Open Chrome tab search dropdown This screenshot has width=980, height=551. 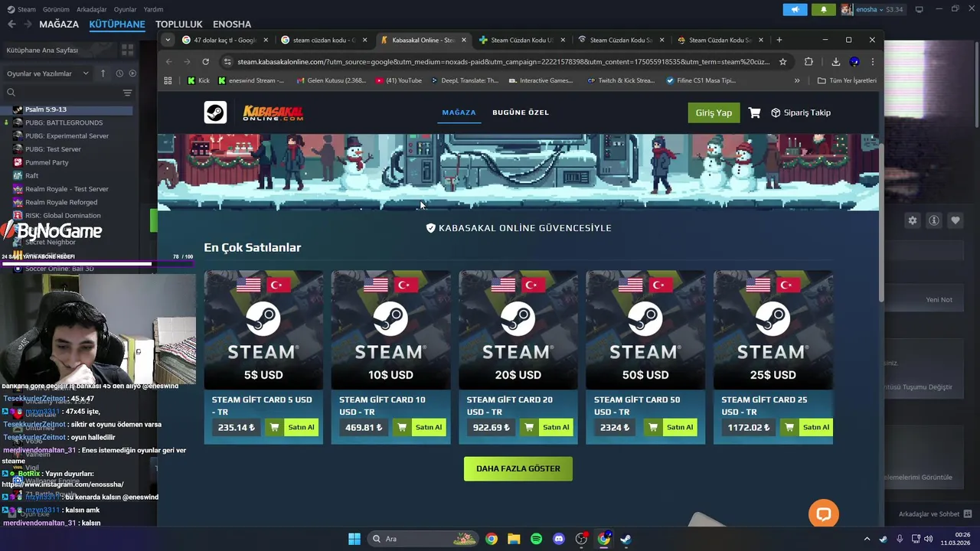click(168, 40)
